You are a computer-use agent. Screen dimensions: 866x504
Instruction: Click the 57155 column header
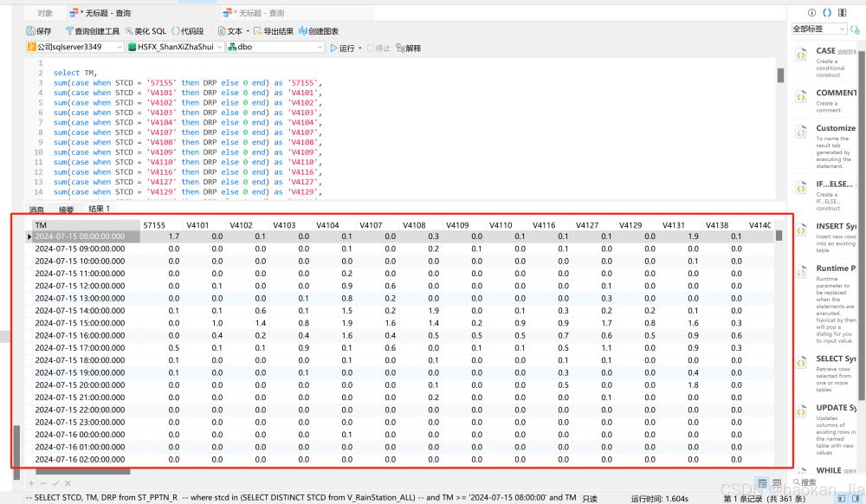(x=161, y=225)
